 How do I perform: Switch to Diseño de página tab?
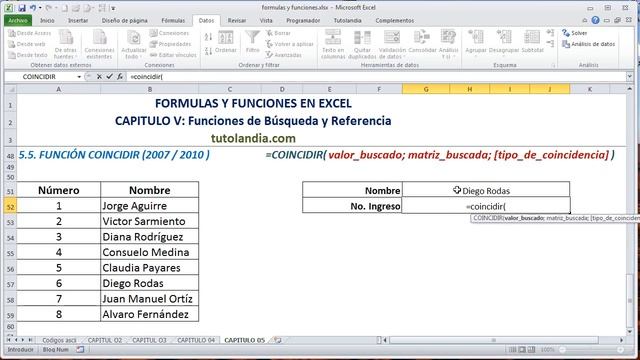[124, 20]
